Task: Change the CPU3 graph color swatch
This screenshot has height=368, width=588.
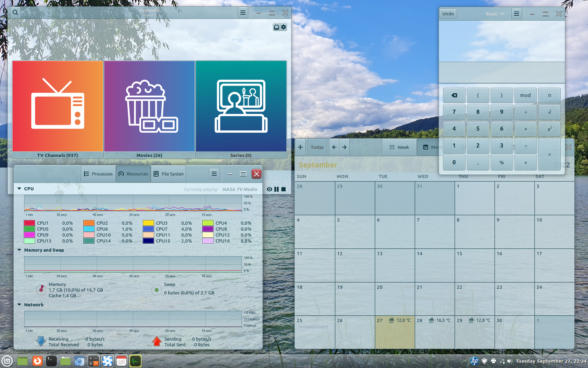Action: (148, 223)
